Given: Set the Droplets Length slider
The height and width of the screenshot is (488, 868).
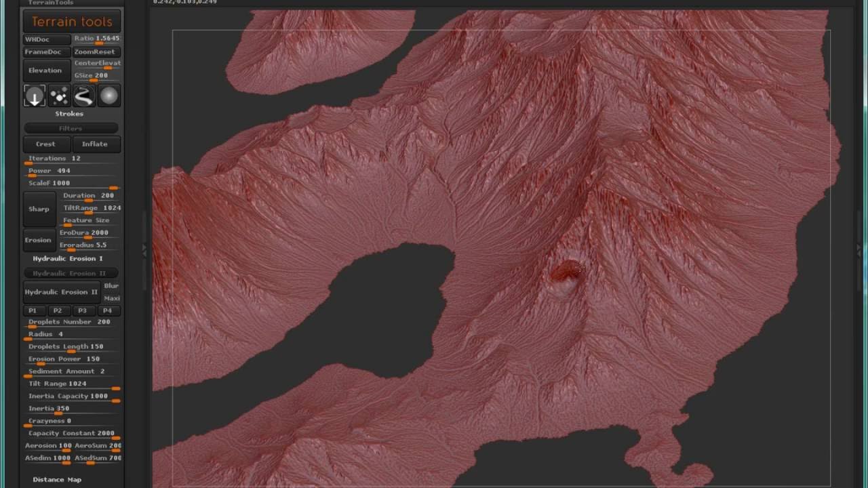Looking at the screenshot, I should (72, 347).
